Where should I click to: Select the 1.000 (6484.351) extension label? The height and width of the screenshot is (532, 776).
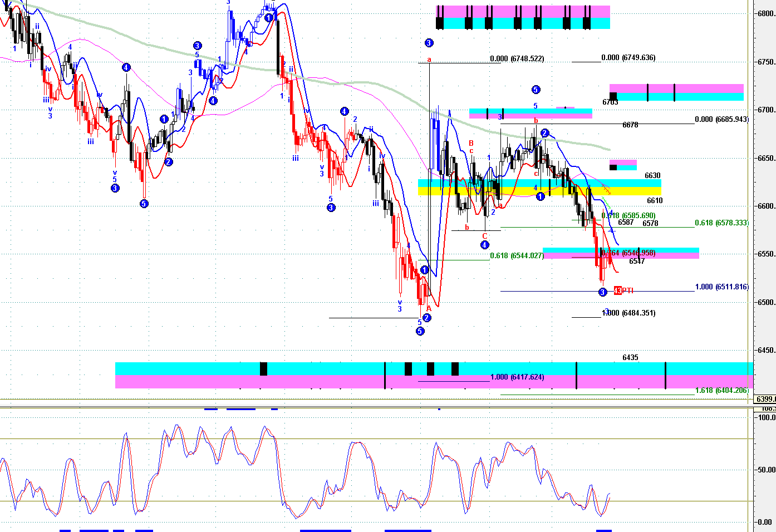(629, 313)
